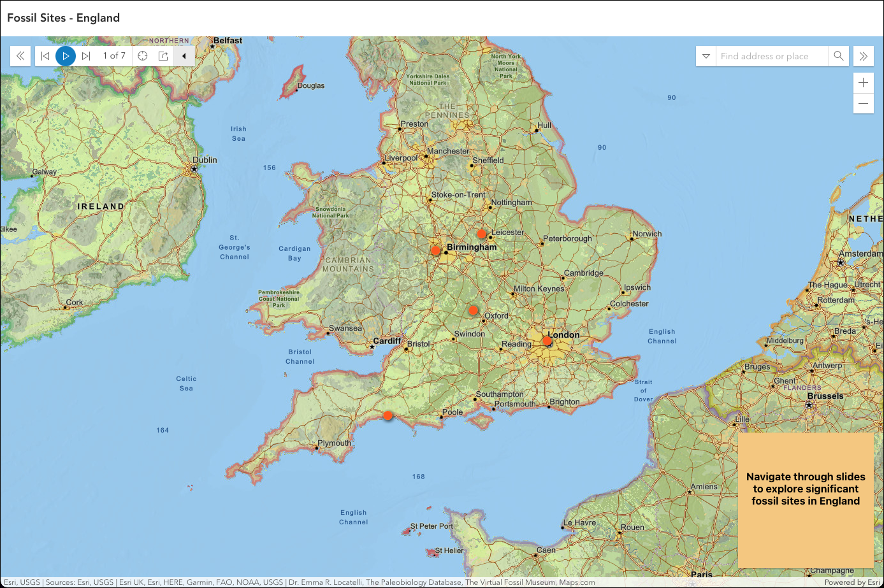Click the 'Cardiff' city label

pos(387,341)
